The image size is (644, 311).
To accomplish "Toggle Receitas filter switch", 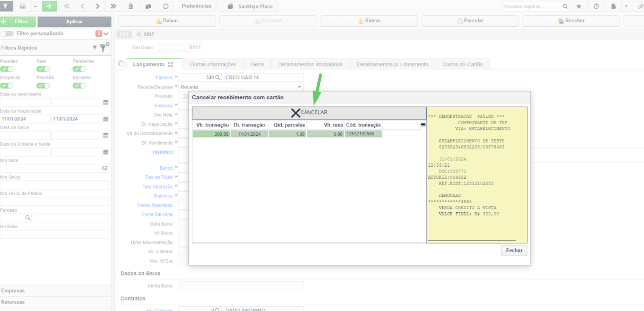I will point(7,69).
